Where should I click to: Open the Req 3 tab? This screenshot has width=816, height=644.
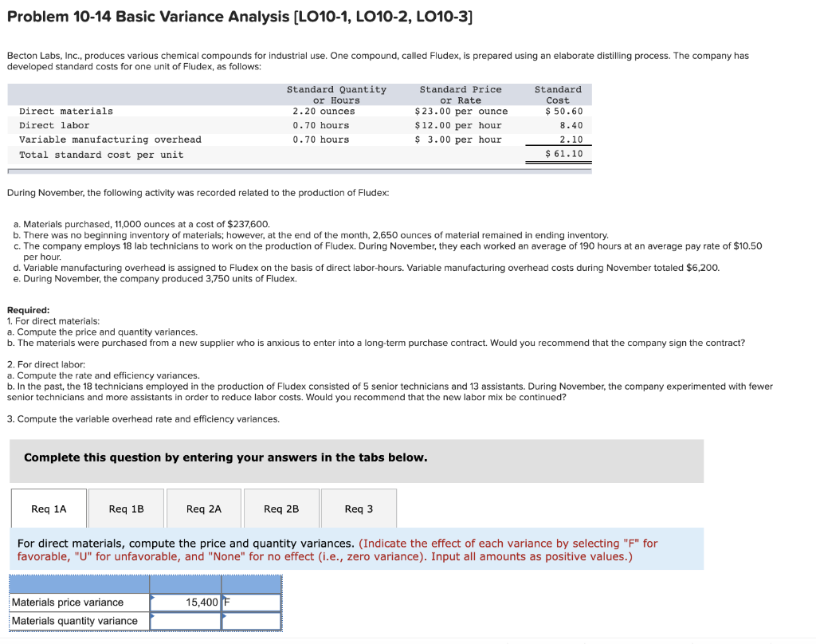[x=358, y=508]
